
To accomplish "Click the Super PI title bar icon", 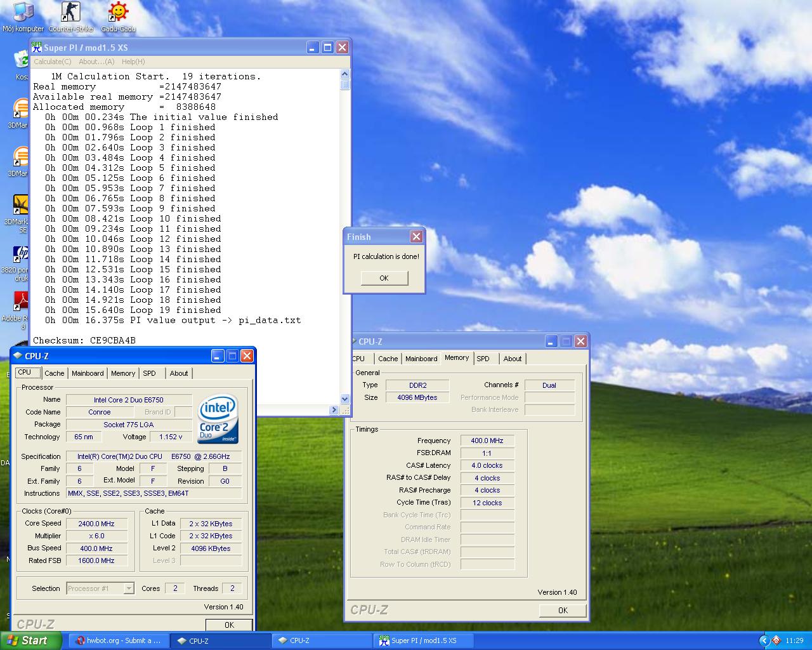I will click(37, 48).
